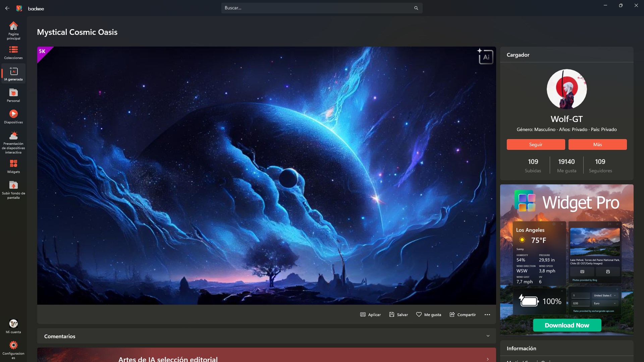Go to Pagina principal home icon
The width and height of the screenshot is (644, 362).
[x=13, y=26]
